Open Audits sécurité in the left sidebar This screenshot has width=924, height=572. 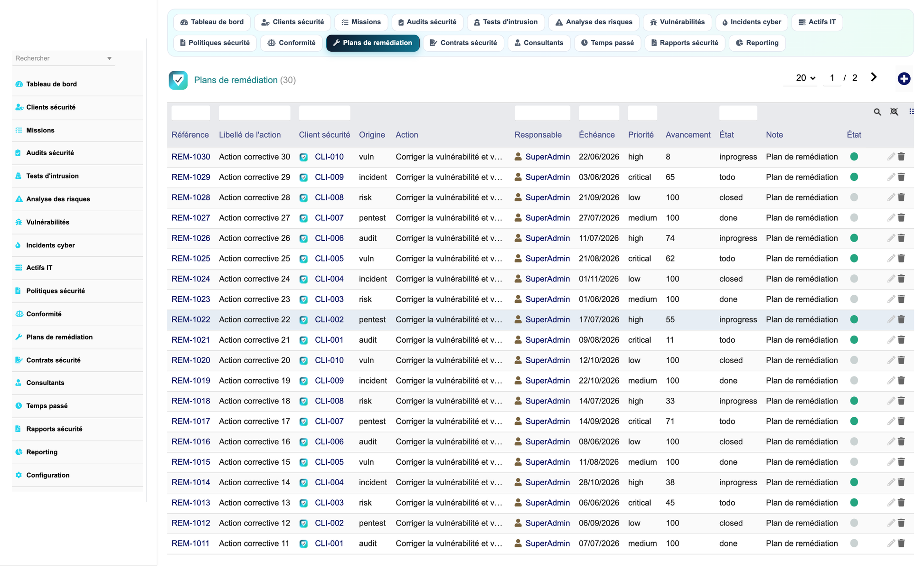[x=50, y=153]
